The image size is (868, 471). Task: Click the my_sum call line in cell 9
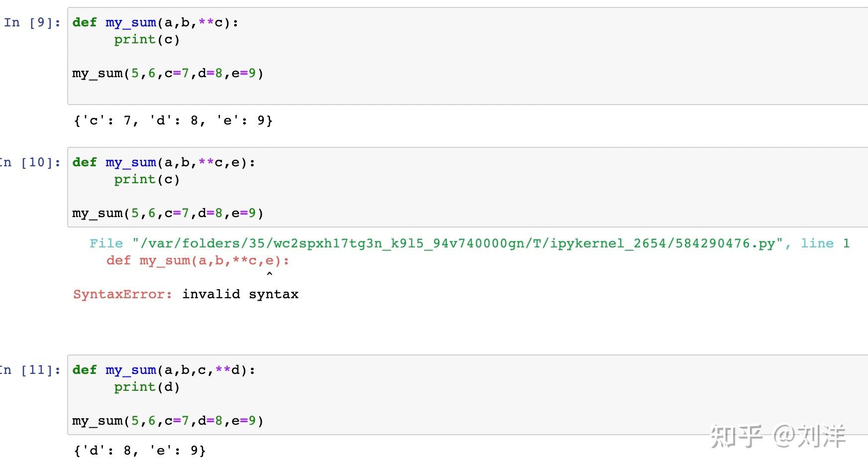click(168, 73)
